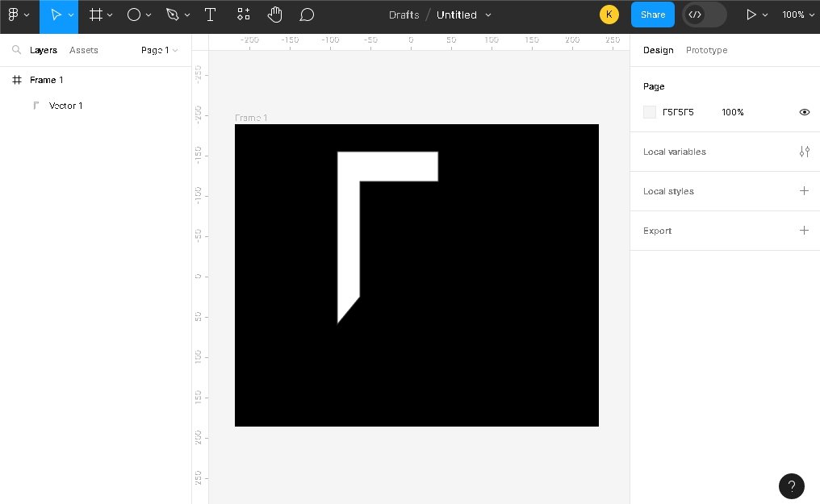The height and width of the screenshot is (504, 820).
Task: Click the blue Share button
Action: coord(652,15)
